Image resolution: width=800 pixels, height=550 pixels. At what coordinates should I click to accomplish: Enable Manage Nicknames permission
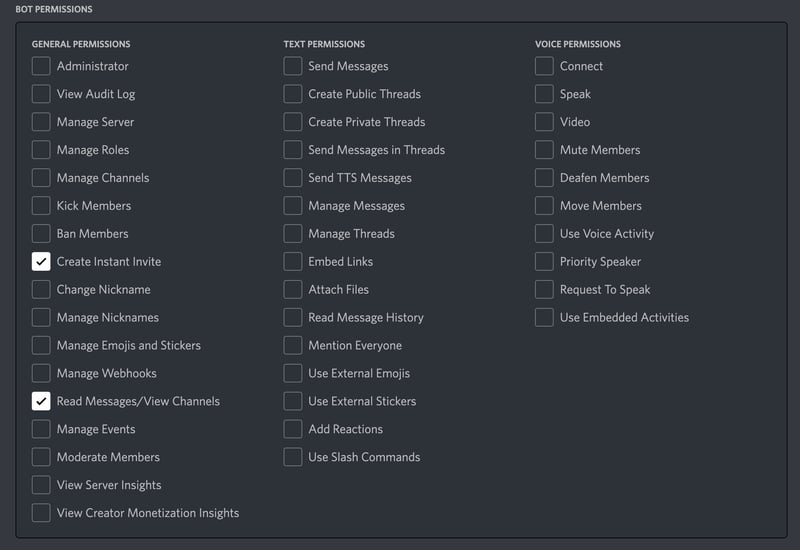point(41,317)
